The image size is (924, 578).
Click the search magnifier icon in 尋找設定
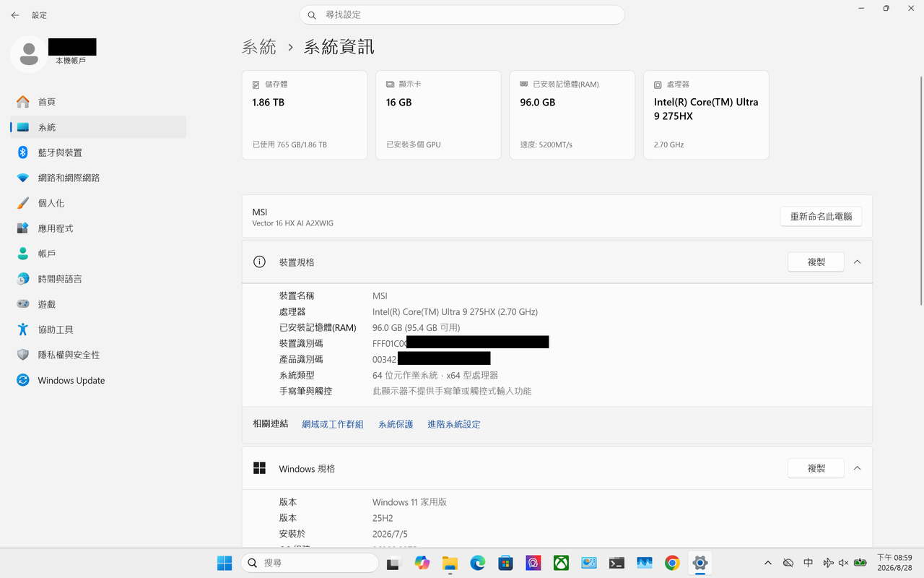tap(312, 15)
